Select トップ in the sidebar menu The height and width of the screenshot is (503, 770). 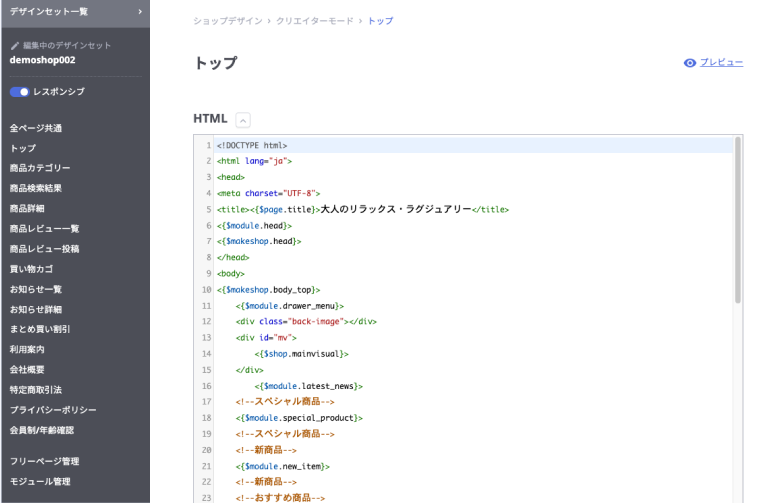pyautogui.click(x=23, y=148)
